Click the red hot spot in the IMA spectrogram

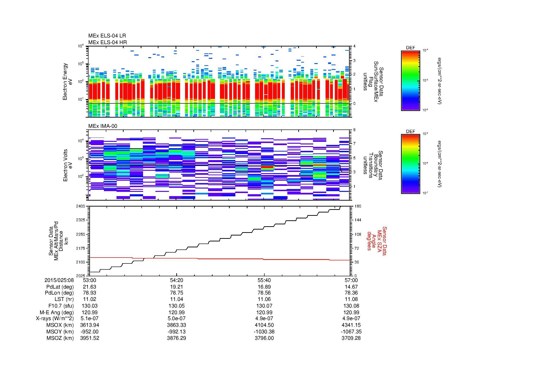267,167
